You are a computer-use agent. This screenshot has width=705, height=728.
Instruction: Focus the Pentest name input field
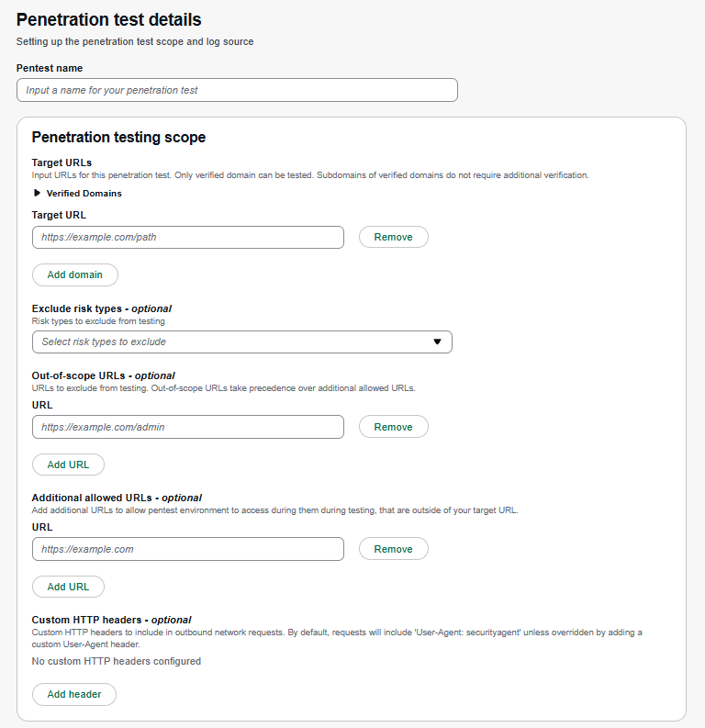pos(237,90)
